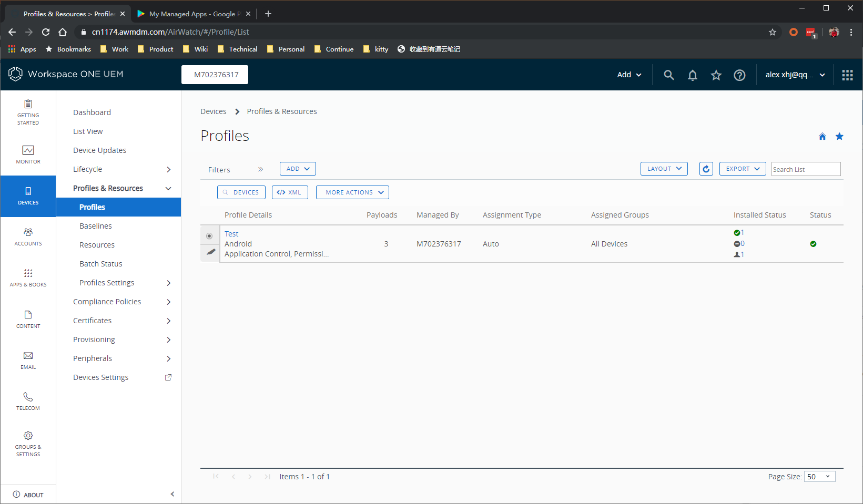Click the M702376317 organization group button
This screenshot has width=863, height=504.
click(215, 75)
